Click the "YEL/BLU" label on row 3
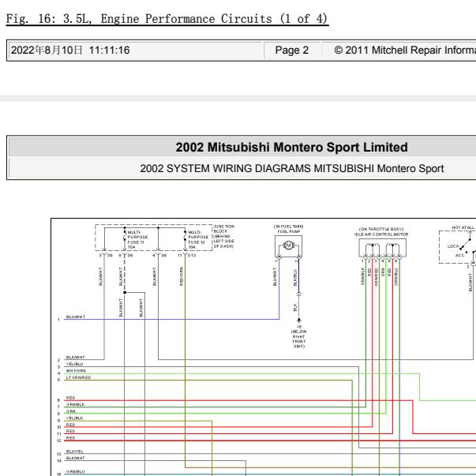The image size is (476, 476). point(74,364)
